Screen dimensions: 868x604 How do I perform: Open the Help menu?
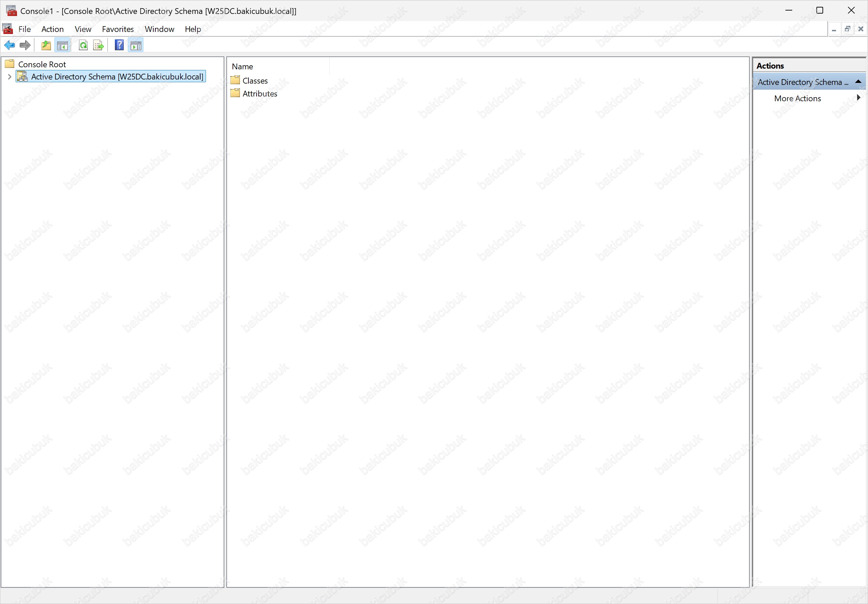193,29
